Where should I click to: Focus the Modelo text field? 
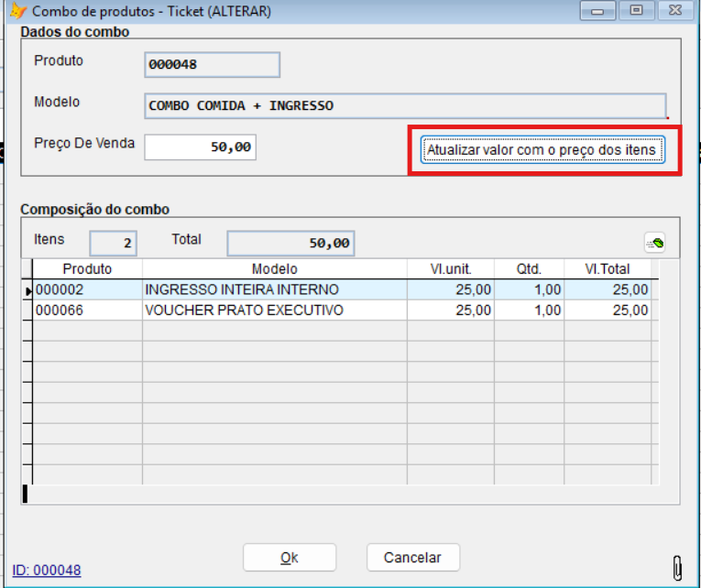click(x=404, y=105)
